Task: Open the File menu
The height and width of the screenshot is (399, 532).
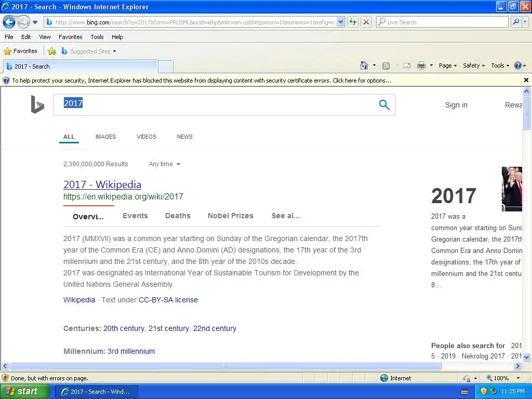Action: click(9, 37)
